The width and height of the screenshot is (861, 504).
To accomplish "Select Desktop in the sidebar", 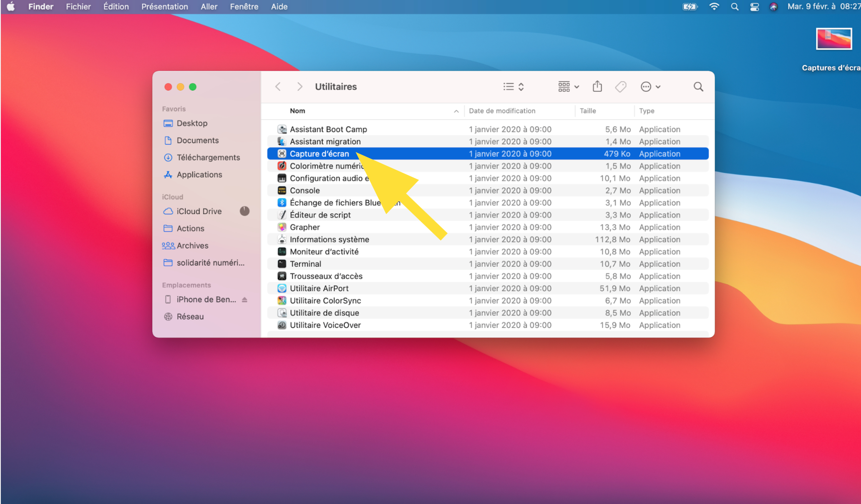I will tap(185, 123).
